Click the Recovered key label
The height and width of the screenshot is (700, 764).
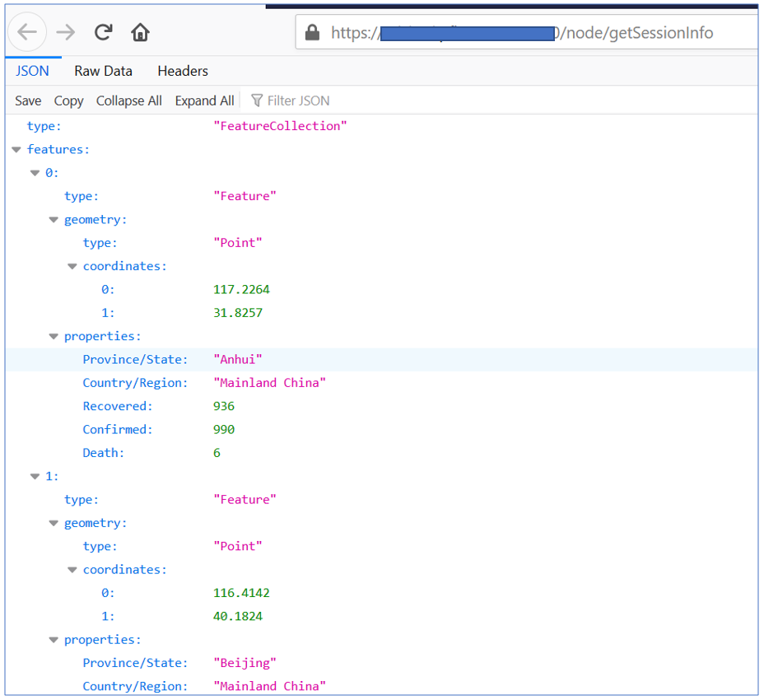118,406
